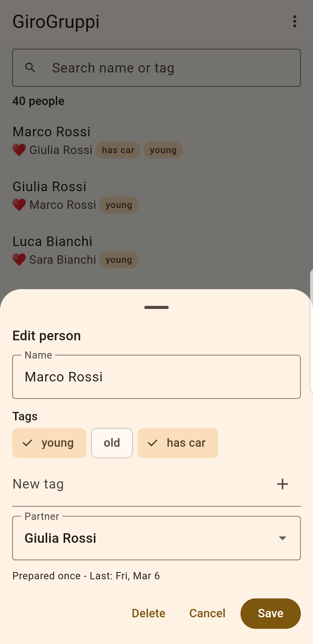The height and width of the screenshot is (644, 313).
Task: Click the heart icon beside Marco Rossi partner
Action: tap(19, 205)
